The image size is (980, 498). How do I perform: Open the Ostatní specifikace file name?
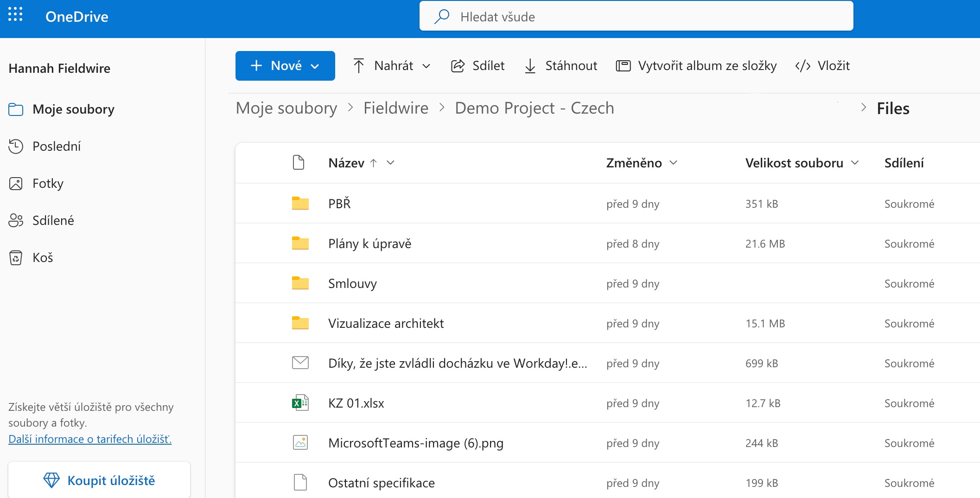(381, 483)
